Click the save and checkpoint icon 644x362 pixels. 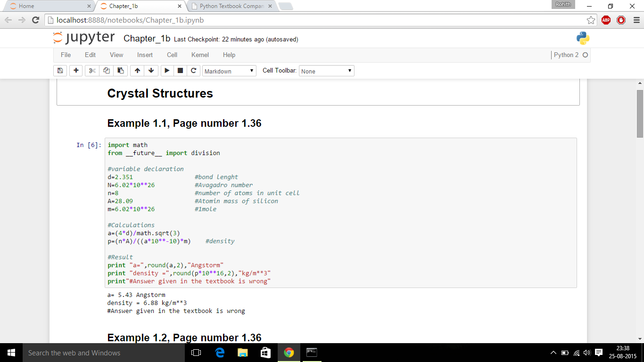[x=60, y=71]
